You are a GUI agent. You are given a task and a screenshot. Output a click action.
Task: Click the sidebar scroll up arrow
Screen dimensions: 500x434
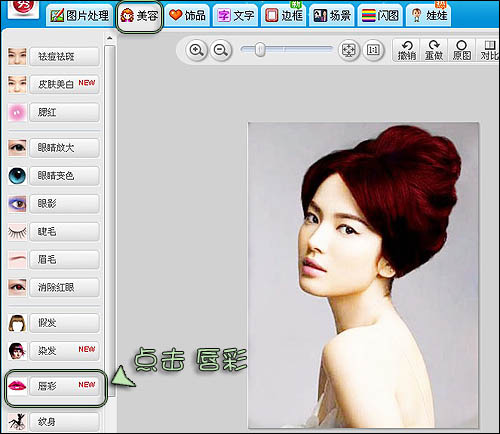pos(110,38)
